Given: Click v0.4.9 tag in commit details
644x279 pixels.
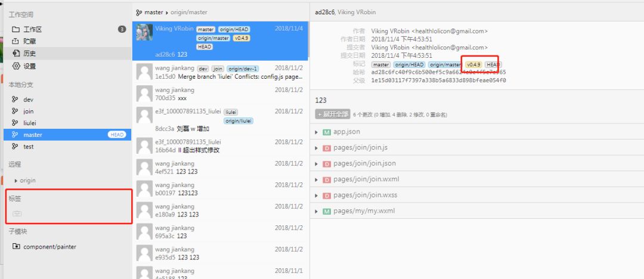Looking at the screenshot, I should click(x=473, y=65).
